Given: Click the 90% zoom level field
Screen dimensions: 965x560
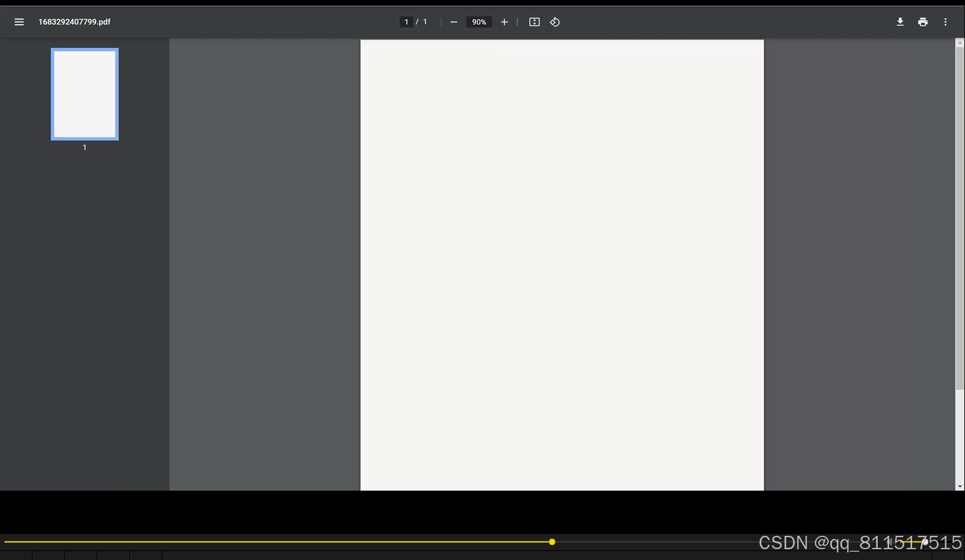Looking at the screenshot, I should coord(479,22).
